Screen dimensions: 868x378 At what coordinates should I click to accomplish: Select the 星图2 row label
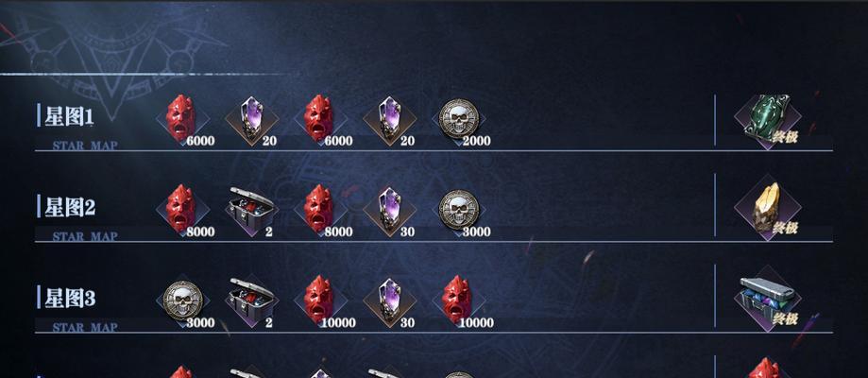coord(70,207)
